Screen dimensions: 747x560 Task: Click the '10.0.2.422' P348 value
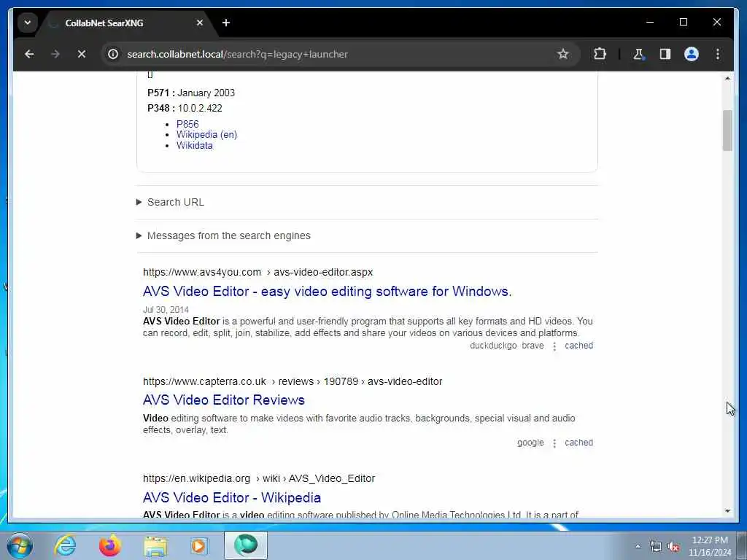(200, 108)
